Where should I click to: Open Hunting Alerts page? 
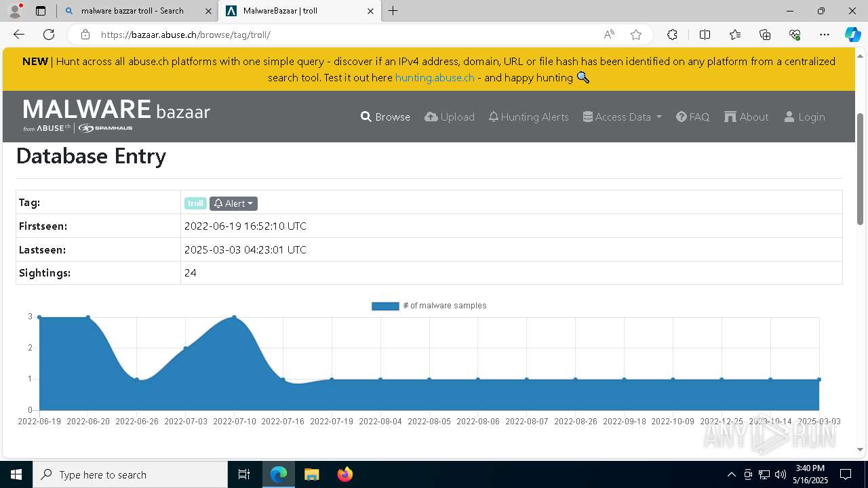529,117
